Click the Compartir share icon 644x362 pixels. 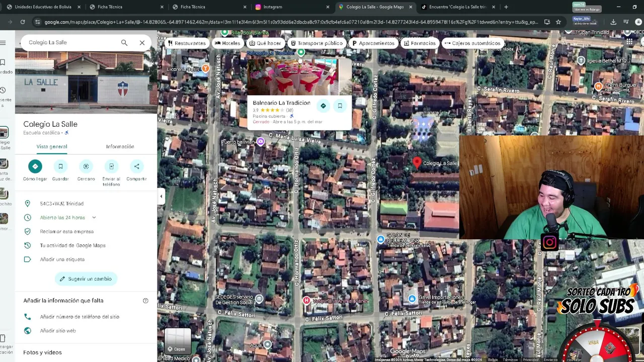click(x=136, y=166)
